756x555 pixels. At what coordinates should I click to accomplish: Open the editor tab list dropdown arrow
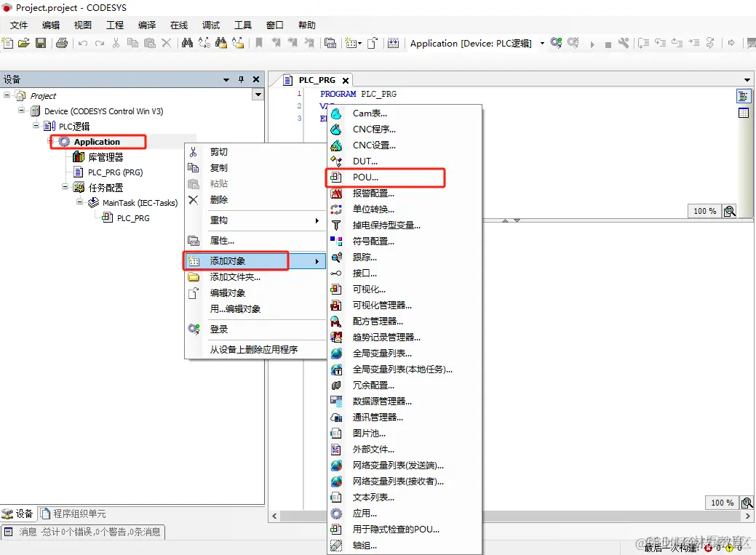tap(747, 79)
